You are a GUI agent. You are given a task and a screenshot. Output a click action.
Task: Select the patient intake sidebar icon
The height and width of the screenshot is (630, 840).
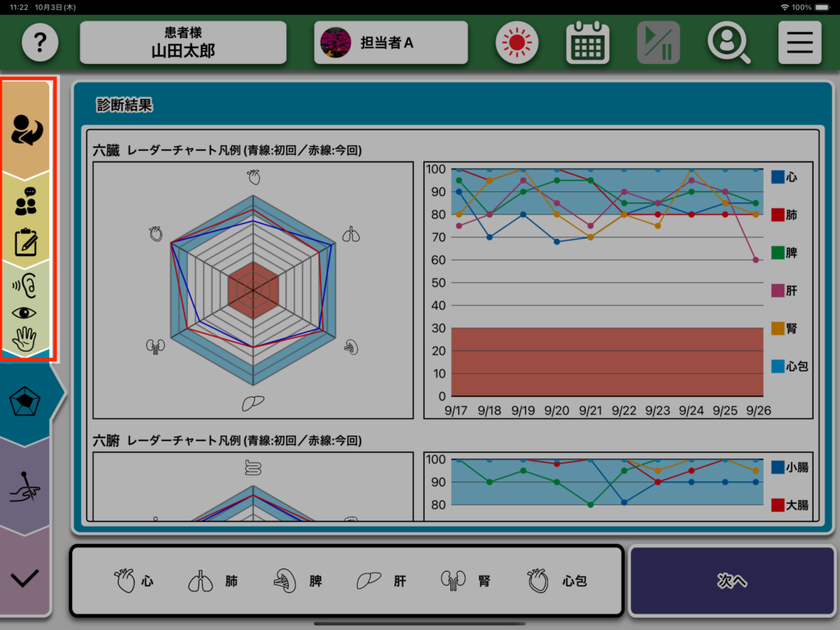click(x=29, y=130)
